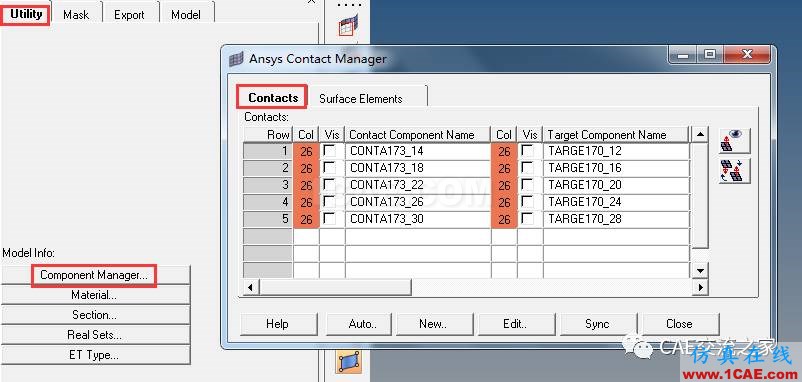Click the table scroll up arrow
This screenshot has height=382, width=802.
pos(700,134)
